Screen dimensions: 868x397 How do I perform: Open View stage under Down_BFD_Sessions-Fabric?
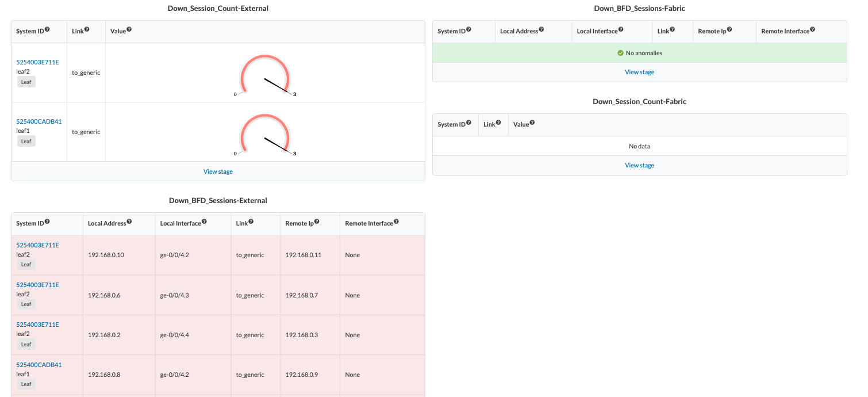click(639, 72)
